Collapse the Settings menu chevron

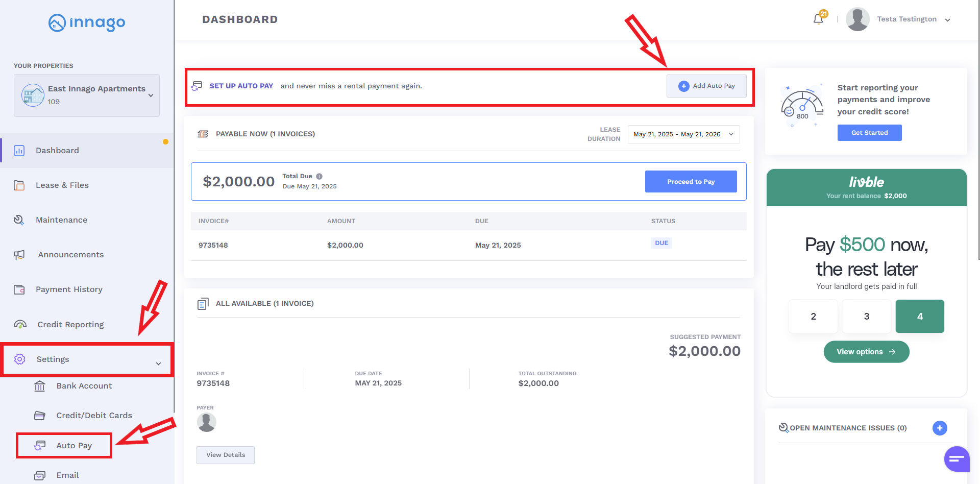point(158,364)
